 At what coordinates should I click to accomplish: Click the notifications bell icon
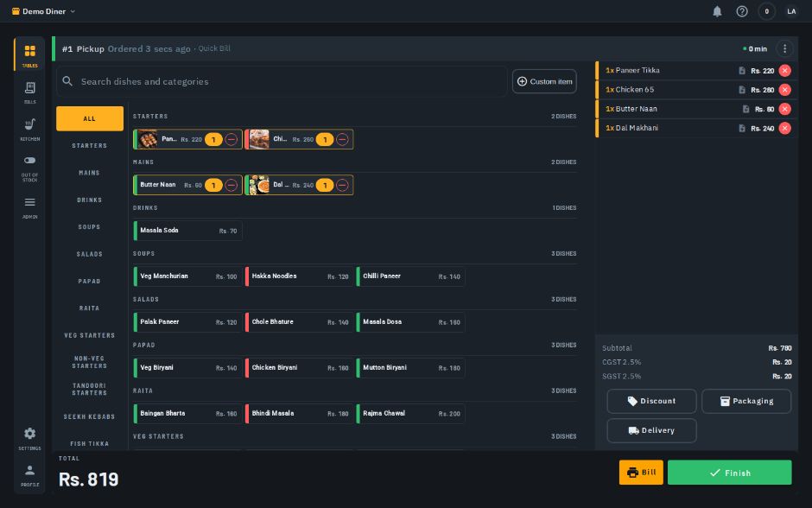click(x=717, y=11)
